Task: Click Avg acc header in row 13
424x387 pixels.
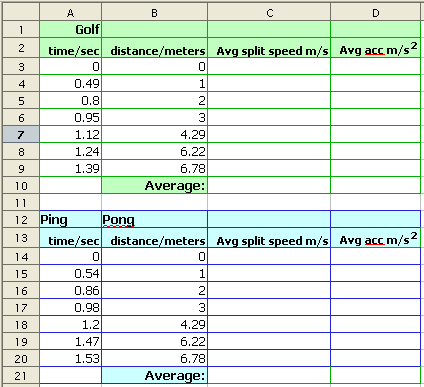Action: (376, 238)
